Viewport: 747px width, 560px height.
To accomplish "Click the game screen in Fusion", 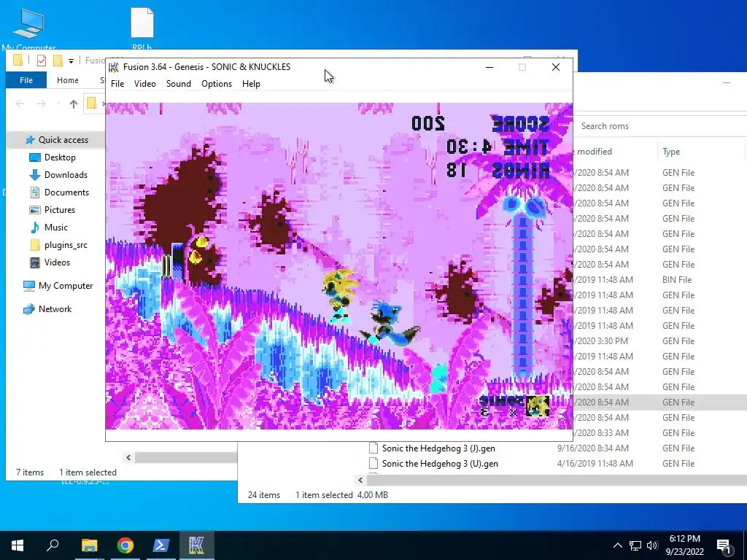I will pyautogui.click(x=338, y=265).
